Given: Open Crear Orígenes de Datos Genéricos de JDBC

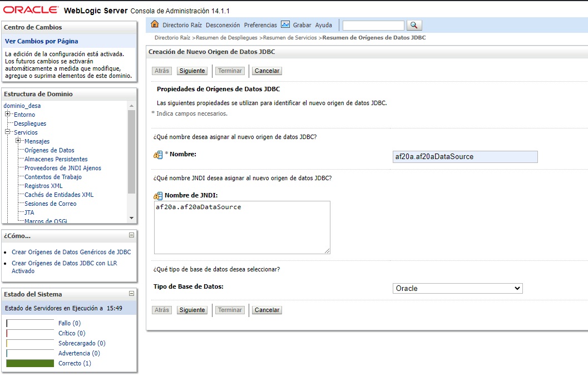Looking at the screenshot, I should 71,253.
